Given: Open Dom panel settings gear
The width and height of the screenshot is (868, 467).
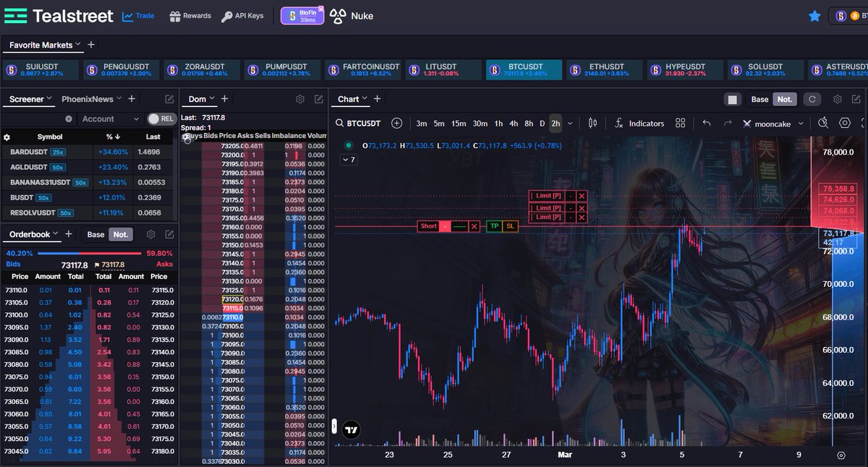Looking at the screenshot, I should point(300,99).
